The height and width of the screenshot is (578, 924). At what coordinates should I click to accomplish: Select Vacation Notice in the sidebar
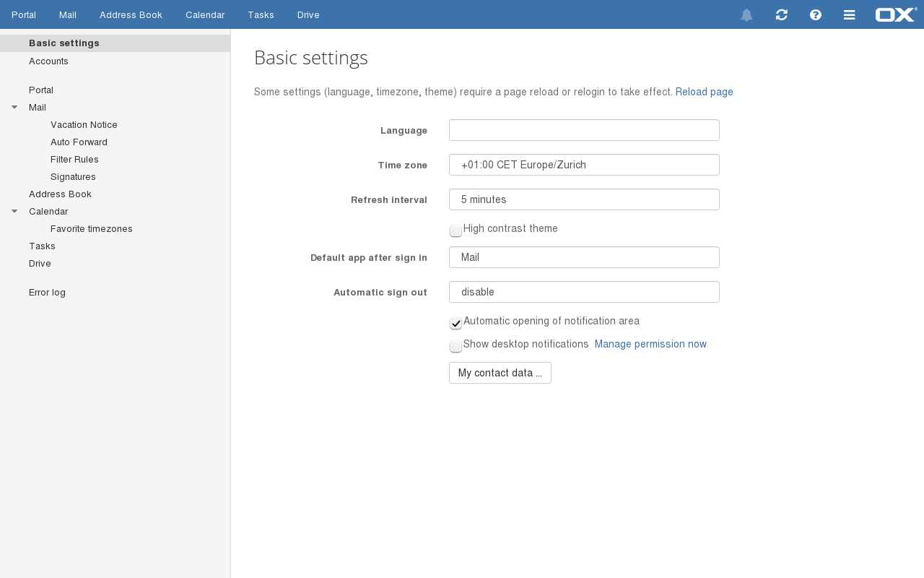(x=84, y=125)
